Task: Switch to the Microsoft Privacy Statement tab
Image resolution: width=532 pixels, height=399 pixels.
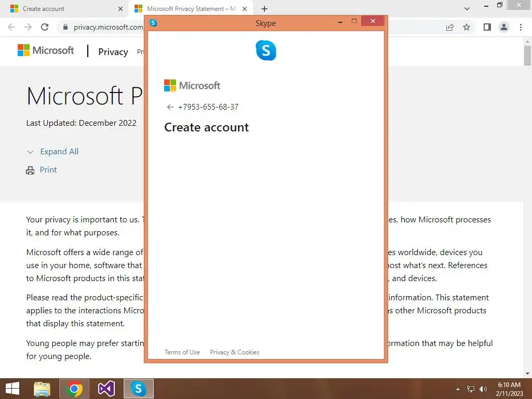Action: click(x=190, y=9)
